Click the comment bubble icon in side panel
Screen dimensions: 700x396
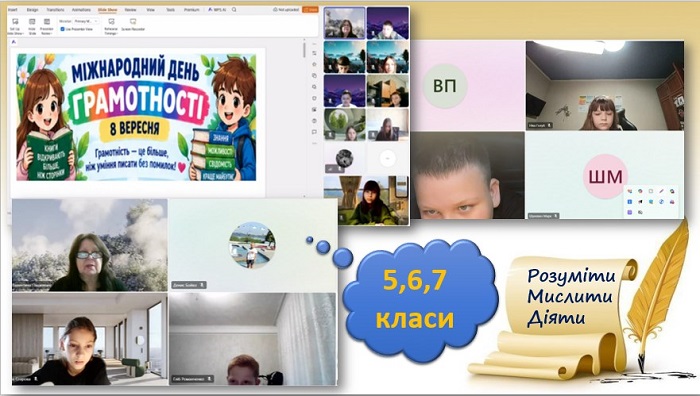point(314,132)
